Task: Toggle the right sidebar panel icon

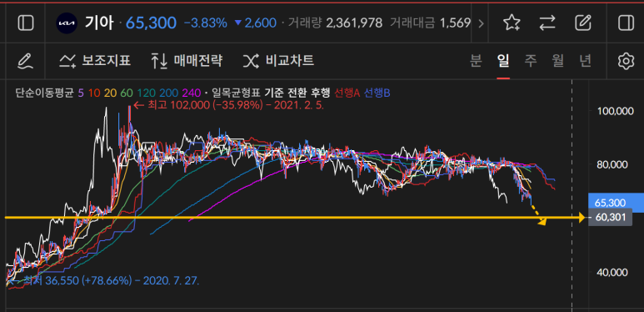Action: click(x=626, y=23)
